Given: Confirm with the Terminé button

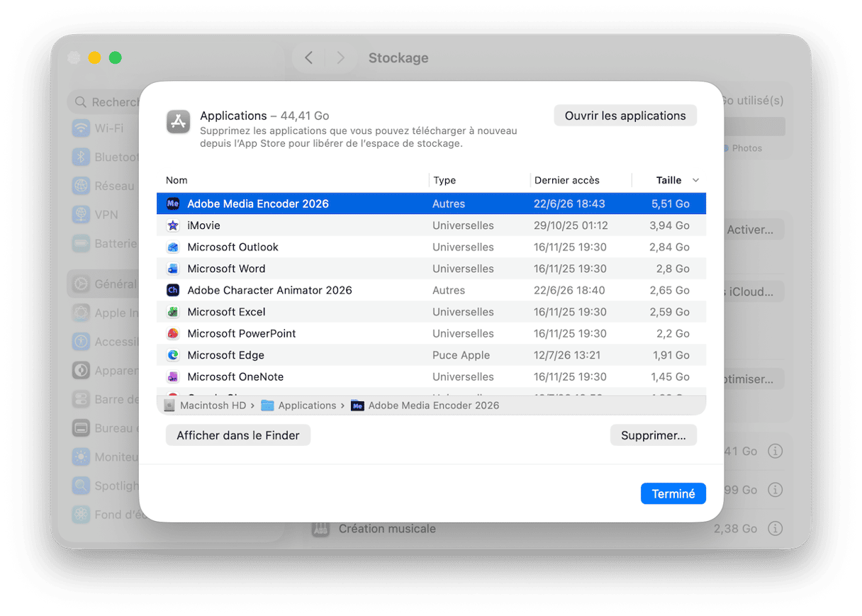Looking at the screenshot, I should tap(673, 494).
